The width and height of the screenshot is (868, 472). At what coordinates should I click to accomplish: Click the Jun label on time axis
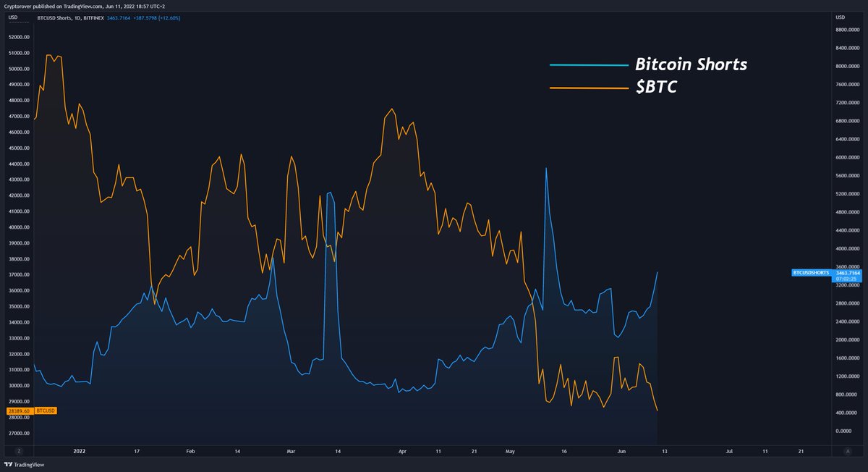coord(621,451)
